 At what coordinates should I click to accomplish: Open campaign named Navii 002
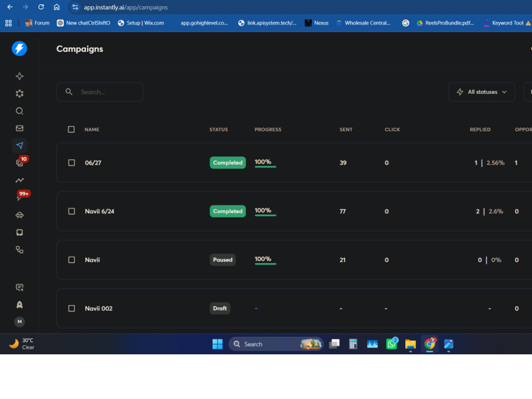pyautogui.click(x=98, y=309)
